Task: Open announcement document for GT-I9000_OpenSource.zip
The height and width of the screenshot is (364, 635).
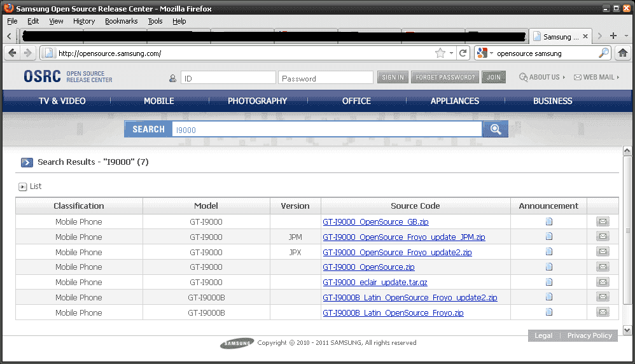Action: (x=548, y=267)
